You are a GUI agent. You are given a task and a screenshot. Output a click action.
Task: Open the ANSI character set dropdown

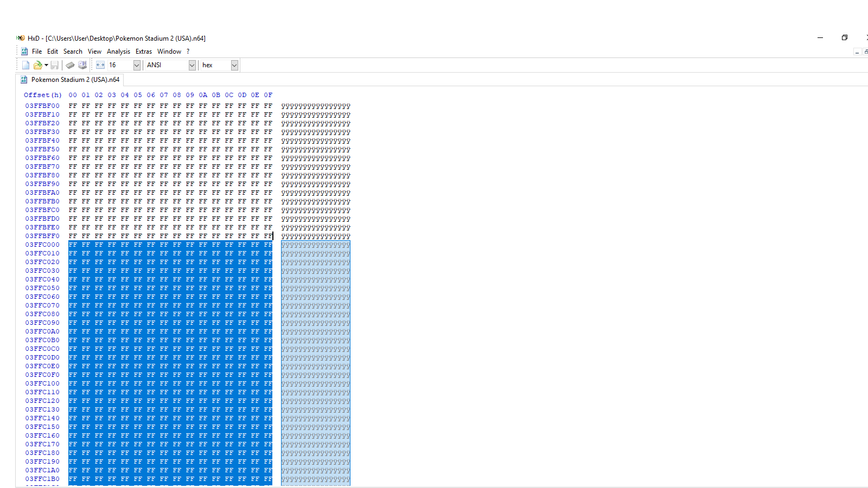(192, 65)
